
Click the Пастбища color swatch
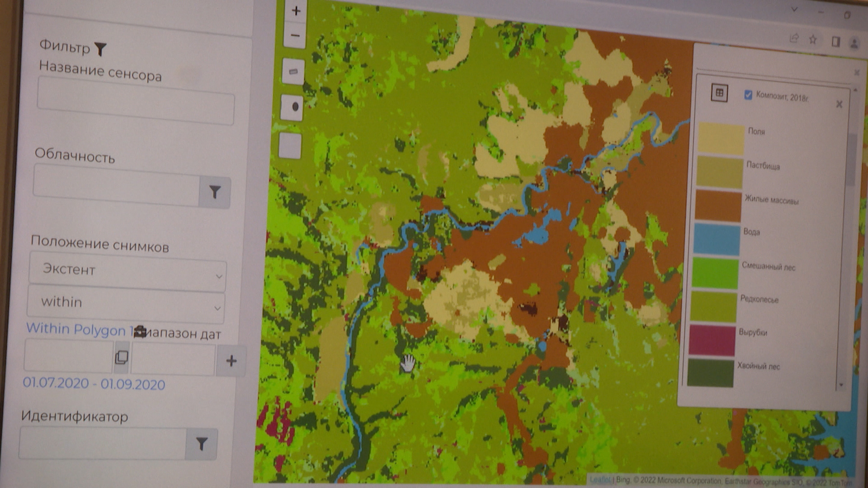[x=720, y=172]
